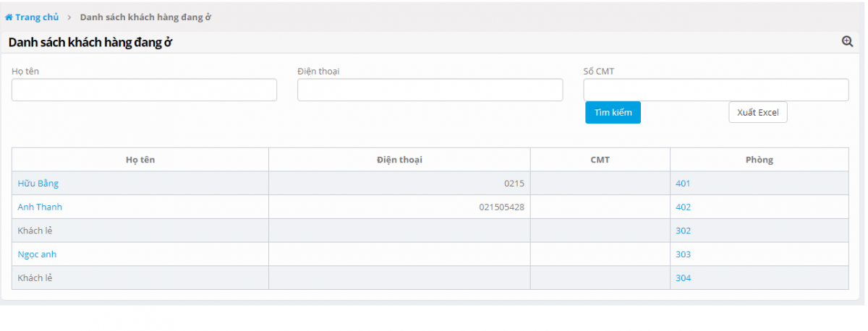Click the Điện thoại column header
This screenshot has height=331, width=868.
click(399, 160)
